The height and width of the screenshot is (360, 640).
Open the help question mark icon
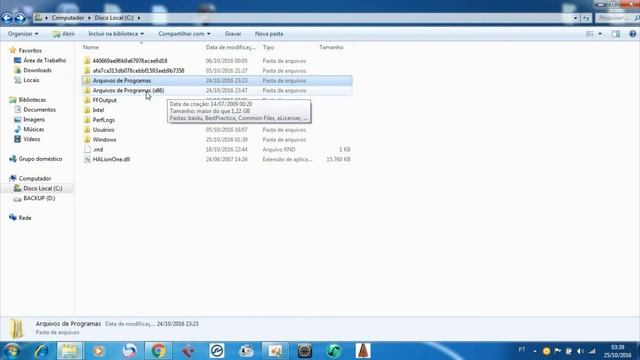tap(632, 34)
